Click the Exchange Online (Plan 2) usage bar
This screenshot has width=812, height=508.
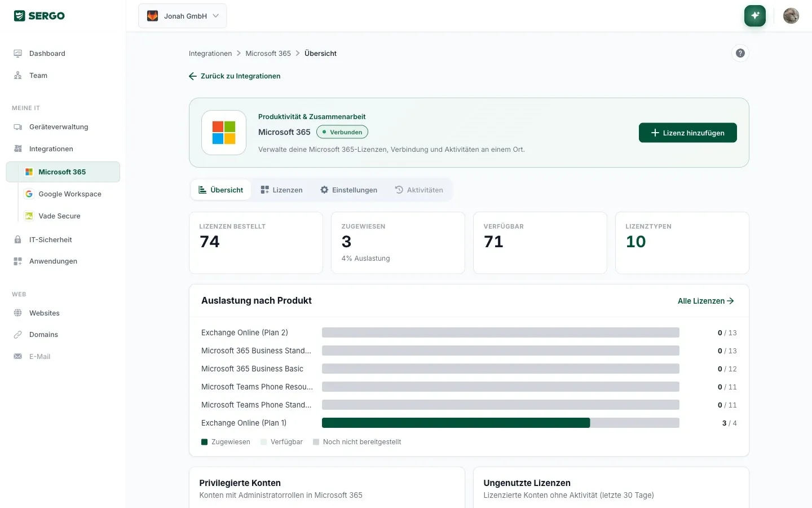coord(501,332)
